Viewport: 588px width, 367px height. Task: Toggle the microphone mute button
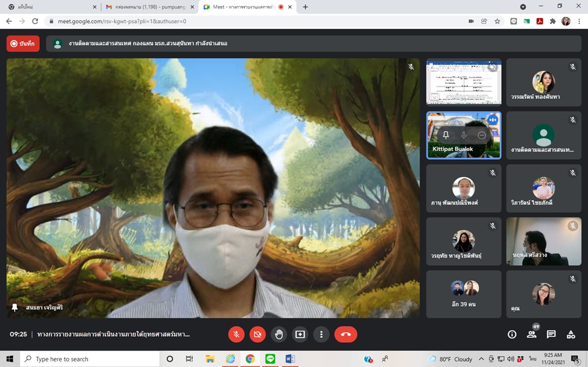point(236,334)
